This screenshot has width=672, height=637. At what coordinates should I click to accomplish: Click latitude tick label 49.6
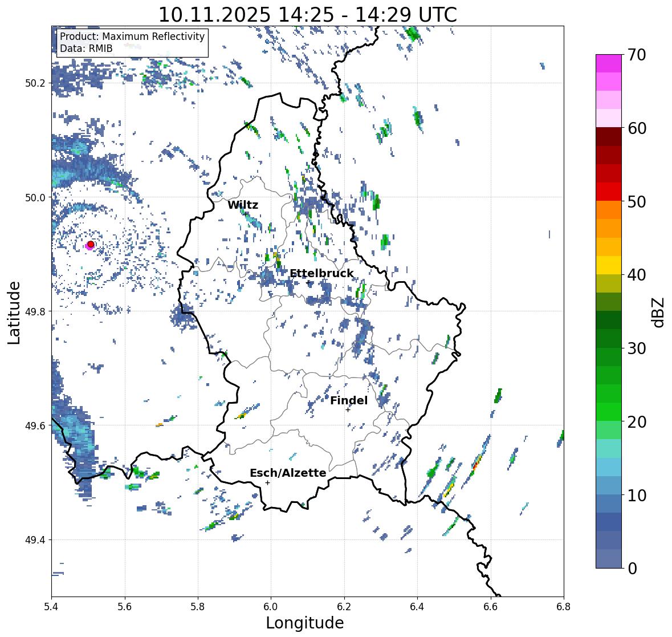35,425
